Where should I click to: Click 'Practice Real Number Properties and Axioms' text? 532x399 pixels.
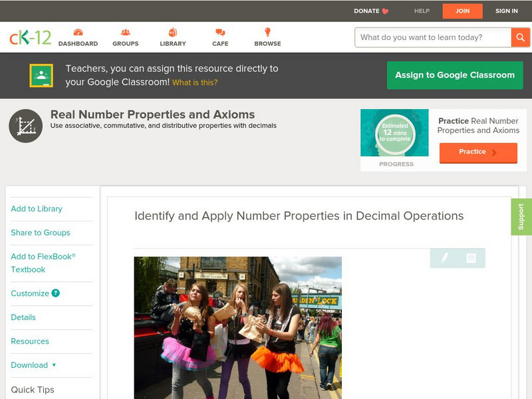[478, 126]
